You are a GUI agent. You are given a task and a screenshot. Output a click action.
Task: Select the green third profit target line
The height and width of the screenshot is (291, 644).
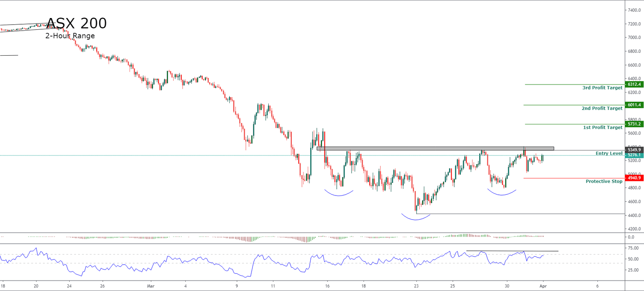(575, 84)
